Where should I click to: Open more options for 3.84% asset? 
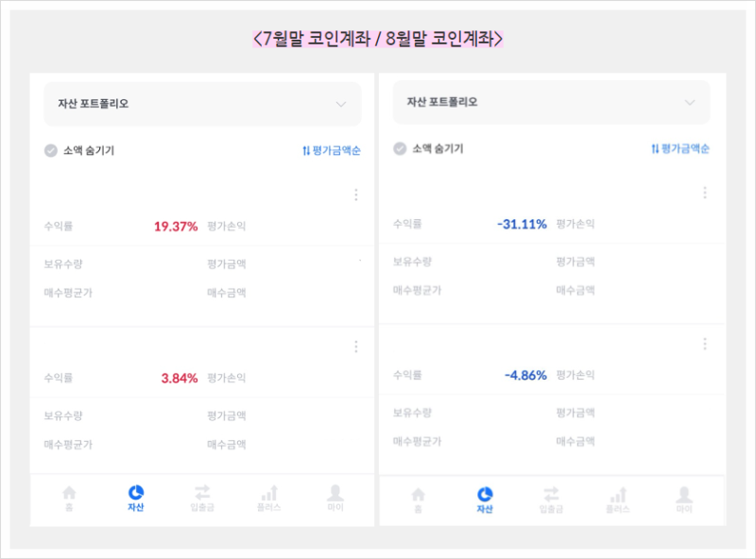tap(356, 347)
